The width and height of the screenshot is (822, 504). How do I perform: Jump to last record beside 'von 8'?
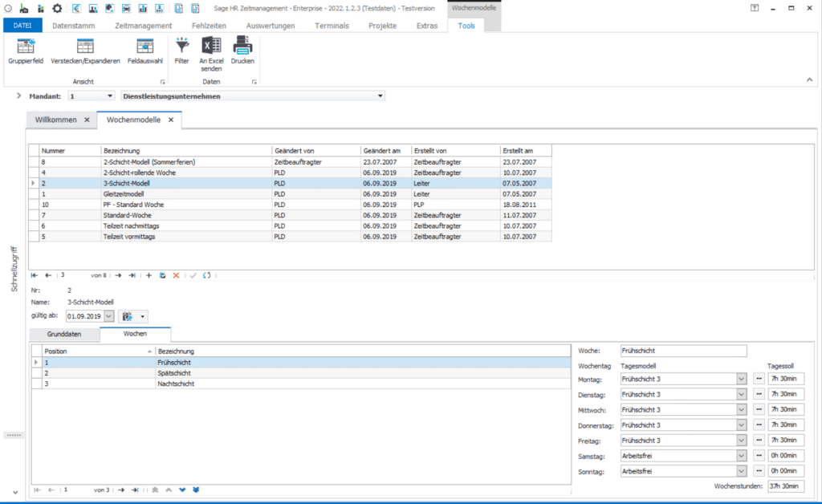pos(132,275)
